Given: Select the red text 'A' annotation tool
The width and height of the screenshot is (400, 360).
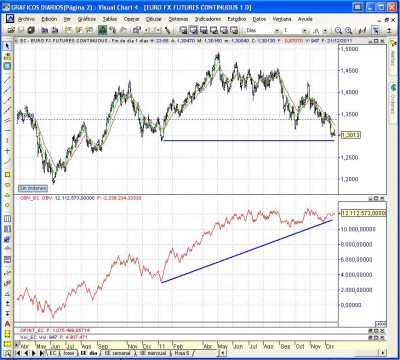Looking at the screenshot, I should point(7,324).
